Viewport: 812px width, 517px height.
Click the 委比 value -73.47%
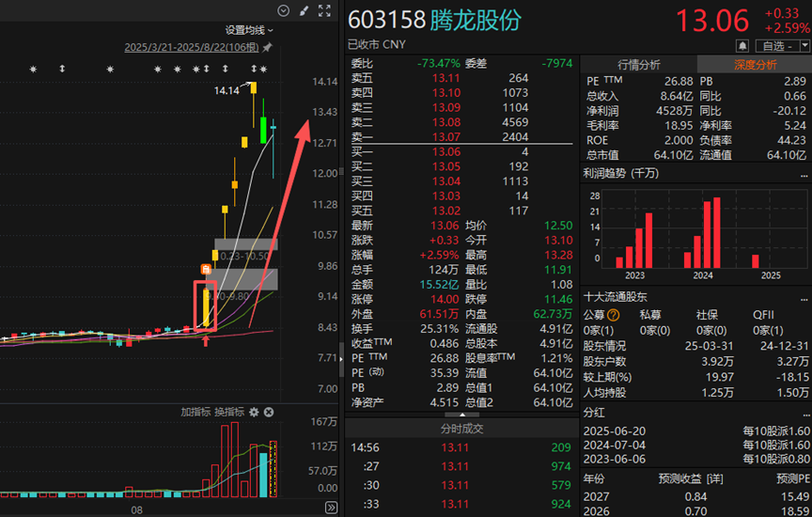point(439,63)
